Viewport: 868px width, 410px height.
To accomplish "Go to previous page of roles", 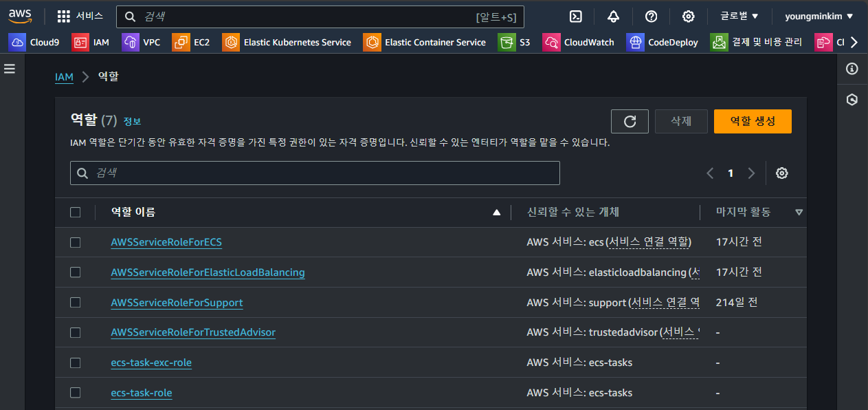I will 710,173.
